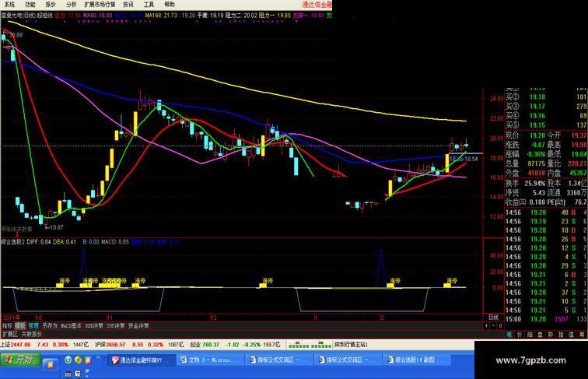Zoom out chart with minus button

pos(493,326)
